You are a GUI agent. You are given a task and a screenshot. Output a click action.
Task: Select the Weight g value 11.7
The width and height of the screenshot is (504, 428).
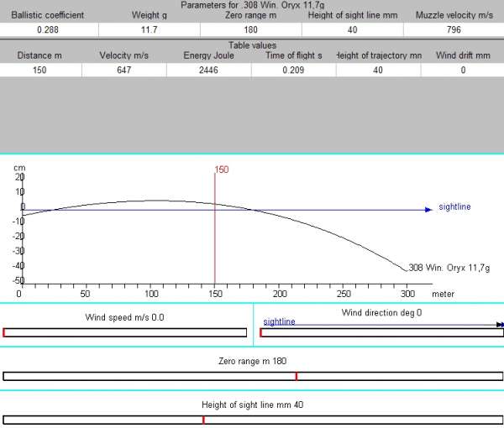pyautogui.click(x=149, y=30)
